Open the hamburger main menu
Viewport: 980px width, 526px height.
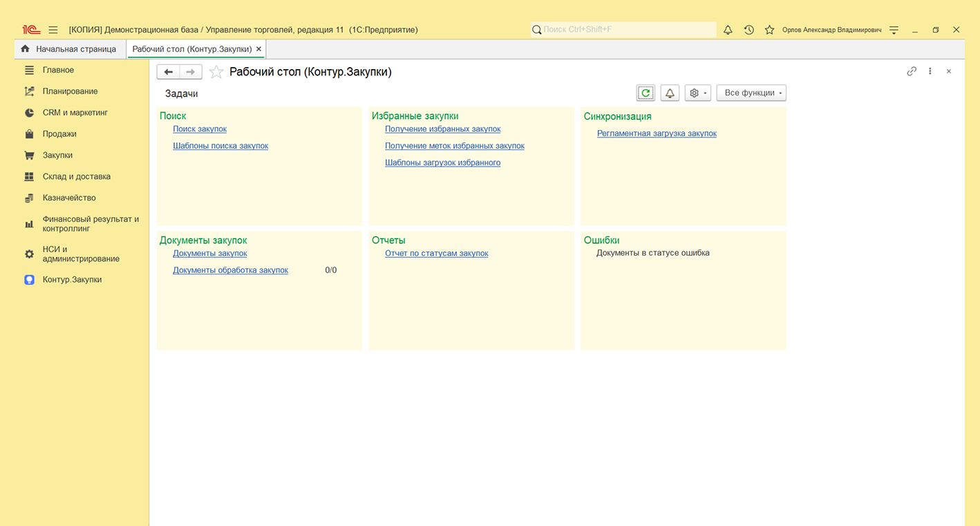tap(53, 30)
